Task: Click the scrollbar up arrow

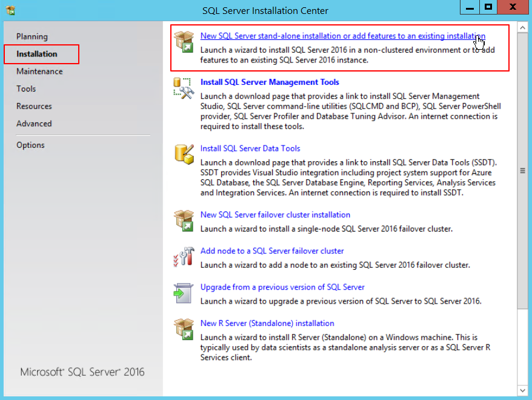Action: [522, 28]
